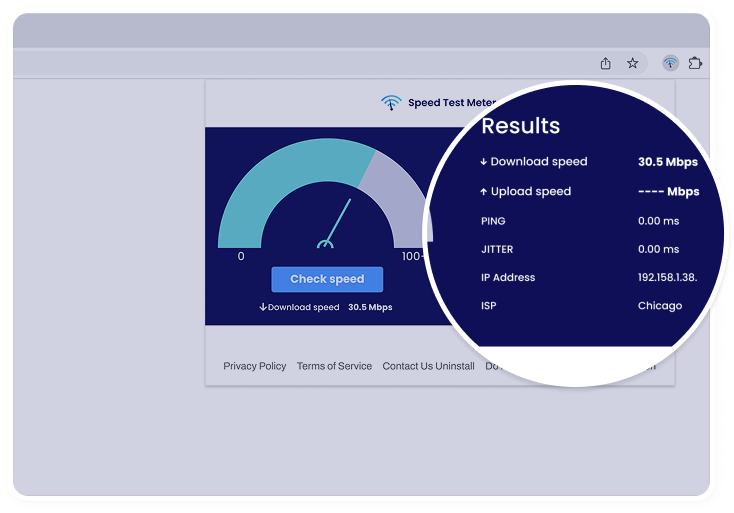This screenshot has height=513, width=734.
Task: Click the ISP value Chicago
Action: 660,306
